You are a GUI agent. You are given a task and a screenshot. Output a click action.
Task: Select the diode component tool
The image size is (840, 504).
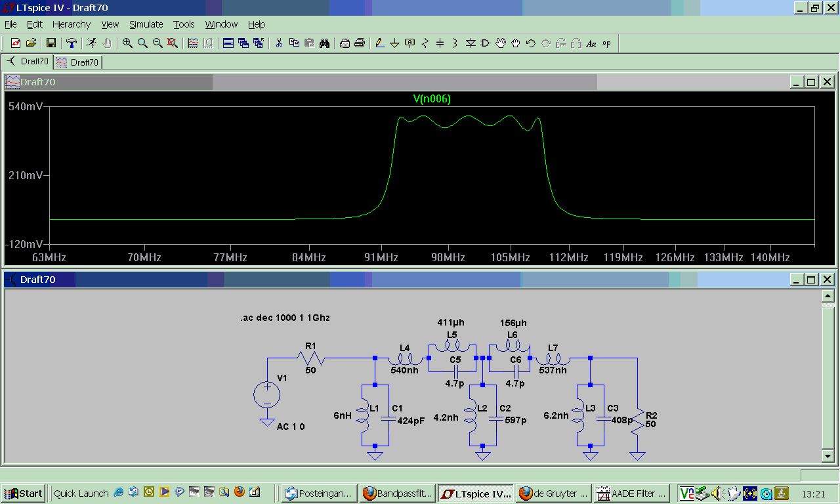click(x=471, y=43)
